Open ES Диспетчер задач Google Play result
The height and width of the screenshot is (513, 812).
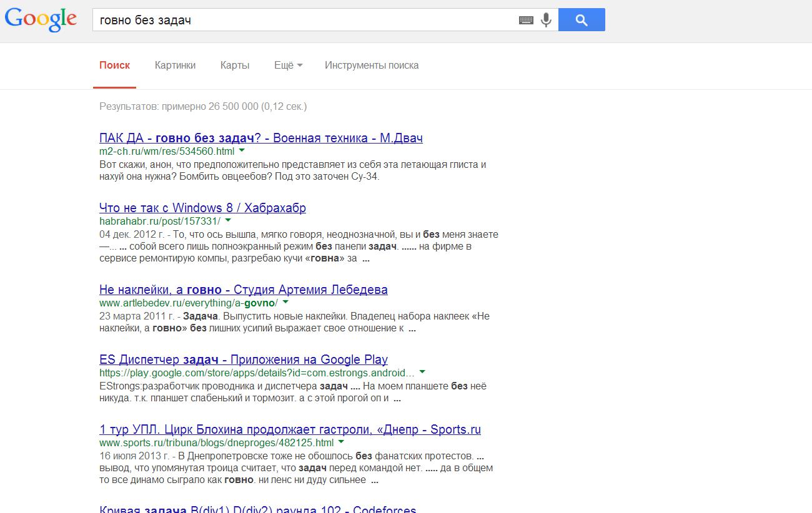[244, 359]
